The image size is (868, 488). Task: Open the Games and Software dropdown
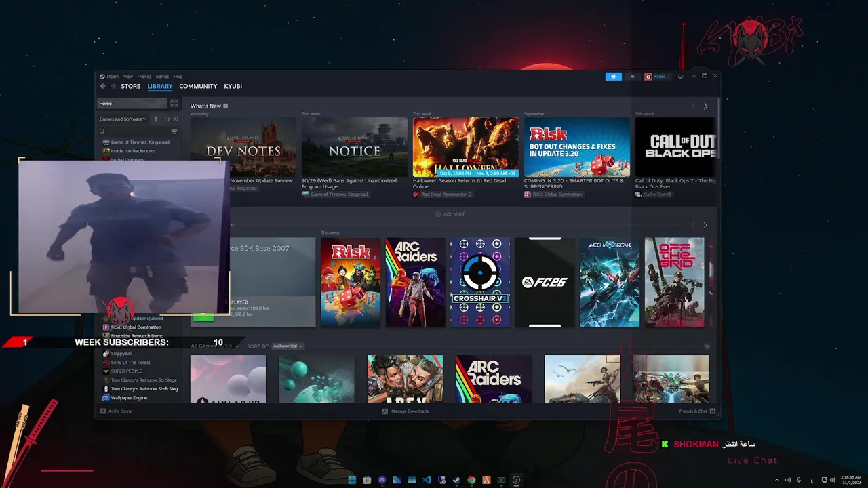(123, 119)
